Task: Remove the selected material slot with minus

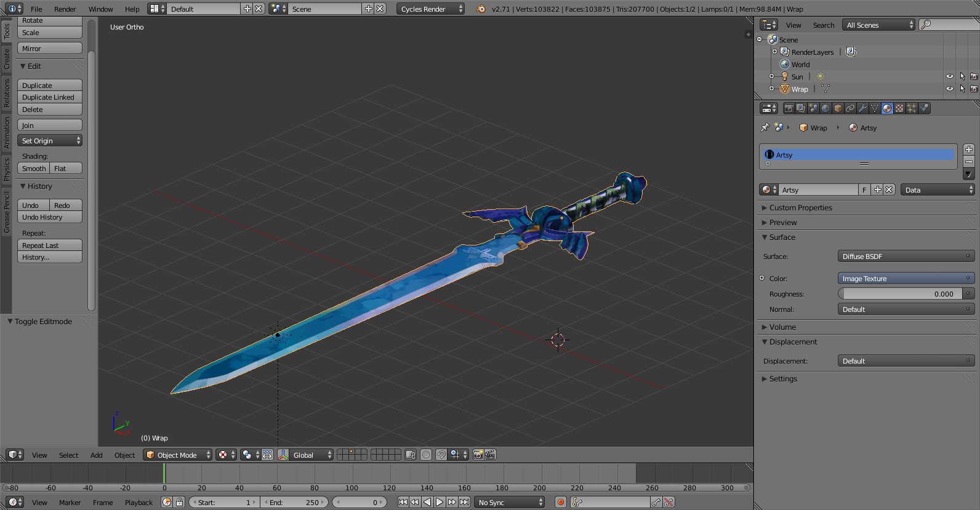Action: [969, 162]
